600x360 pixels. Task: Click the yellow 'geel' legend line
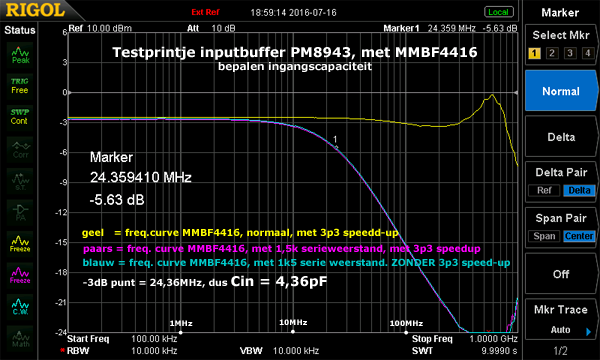[x=240, y=233]
